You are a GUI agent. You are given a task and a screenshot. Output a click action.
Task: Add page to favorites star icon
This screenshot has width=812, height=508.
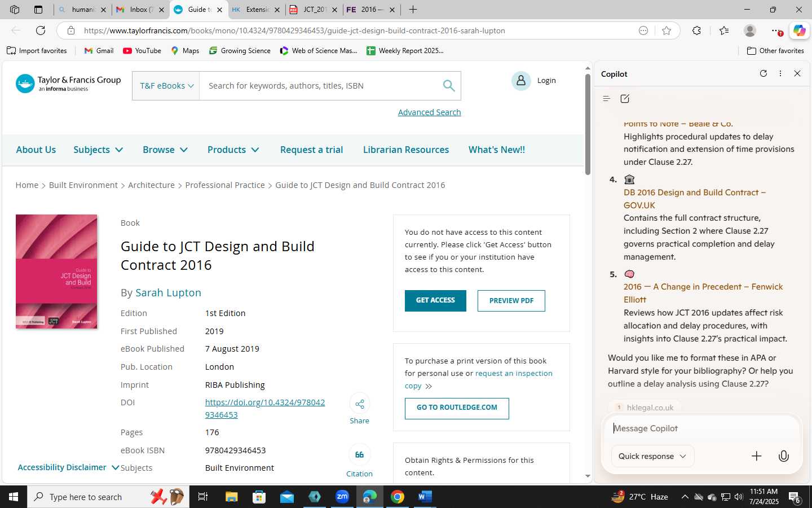(667, 30)
